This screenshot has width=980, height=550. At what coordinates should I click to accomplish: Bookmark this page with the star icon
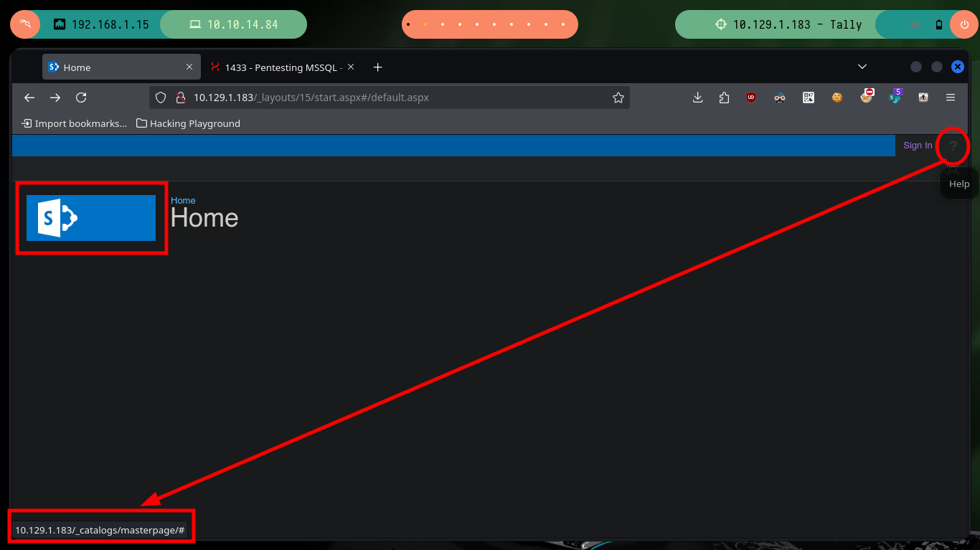coord(618,98)
